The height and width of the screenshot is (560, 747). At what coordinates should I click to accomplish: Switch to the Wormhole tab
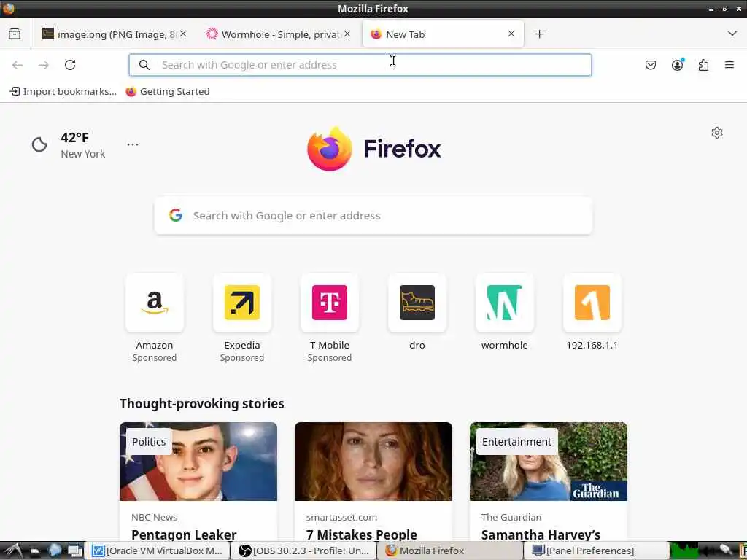279,34
